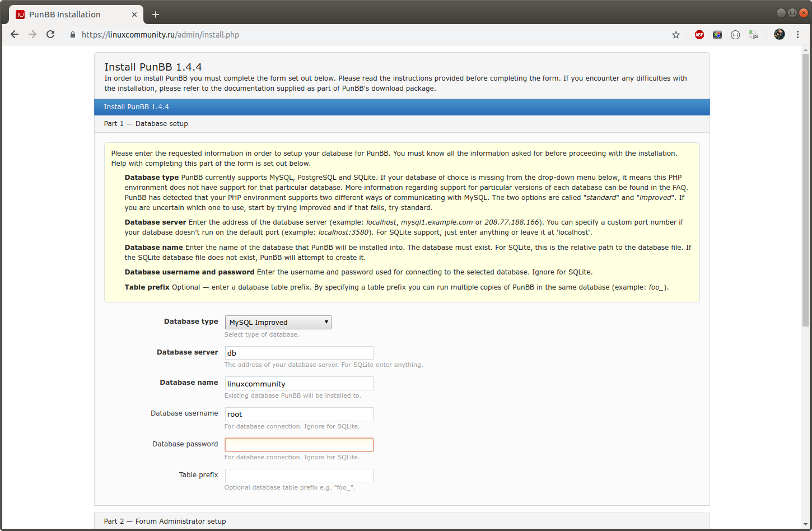Click the JavaScript toggle extension icon
The height and width of the screenshot is (531, 812).
tap(753, 34)
